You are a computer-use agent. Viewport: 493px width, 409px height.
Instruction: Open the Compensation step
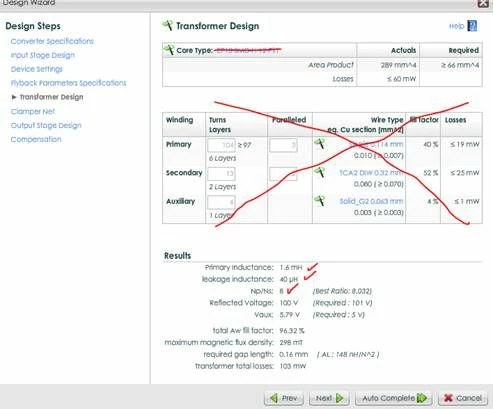coord(36,139)
